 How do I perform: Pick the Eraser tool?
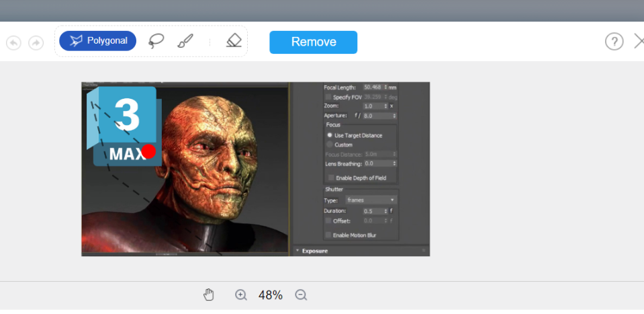pos(233,41)
